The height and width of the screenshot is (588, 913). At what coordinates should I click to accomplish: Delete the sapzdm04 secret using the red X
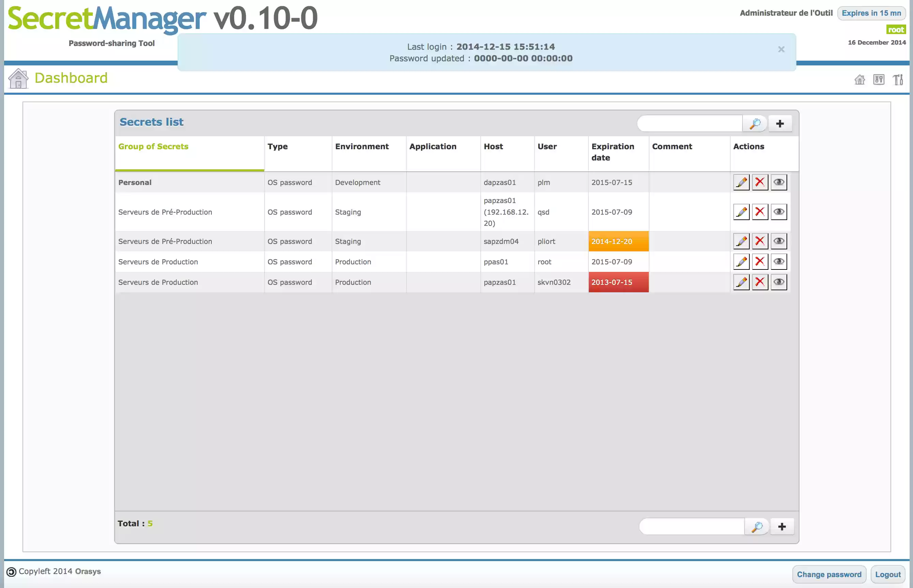click(760, 241)
